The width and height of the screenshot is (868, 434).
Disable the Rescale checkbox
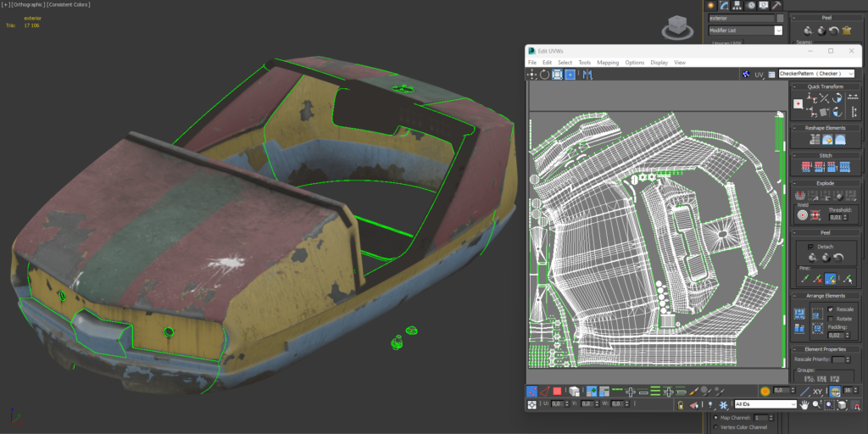click(x=829, y=309)
